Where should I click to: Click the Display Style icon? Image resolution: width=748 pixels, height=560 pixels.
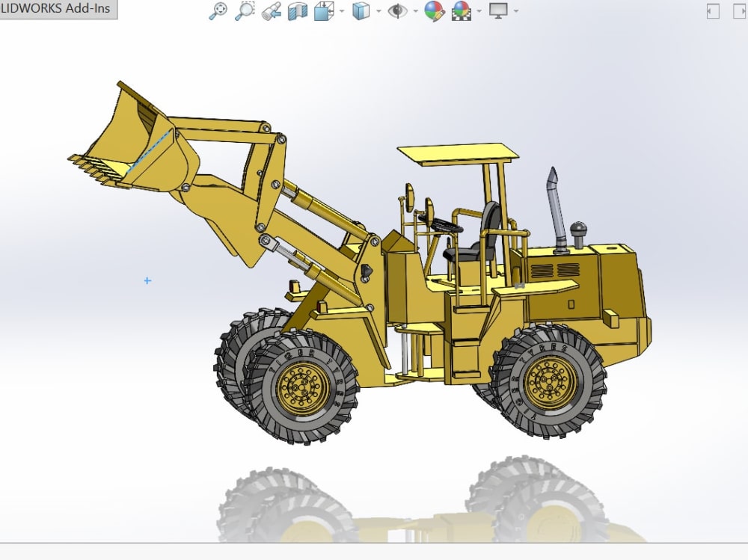point(361,11)
